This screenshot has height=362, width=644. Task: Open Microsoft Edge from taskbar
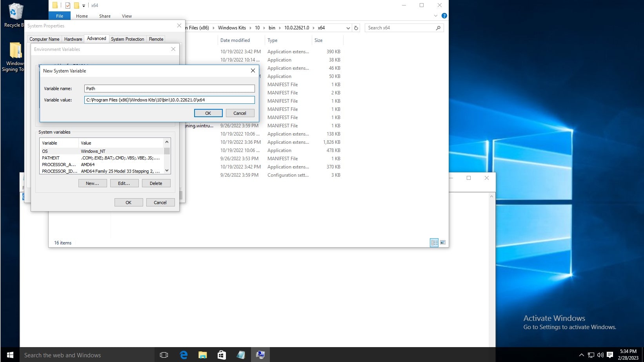[184, 355]
